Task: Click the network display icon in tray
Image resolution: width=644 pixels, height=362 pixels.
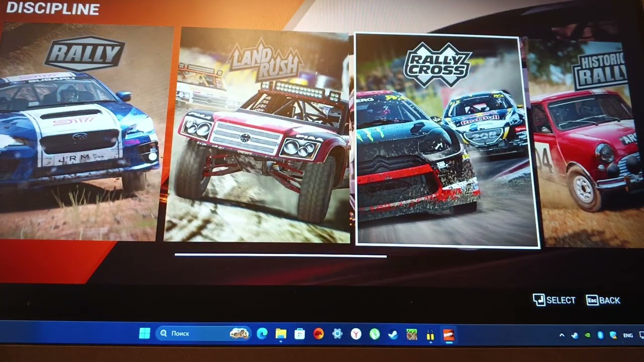Action: (641, 335)
